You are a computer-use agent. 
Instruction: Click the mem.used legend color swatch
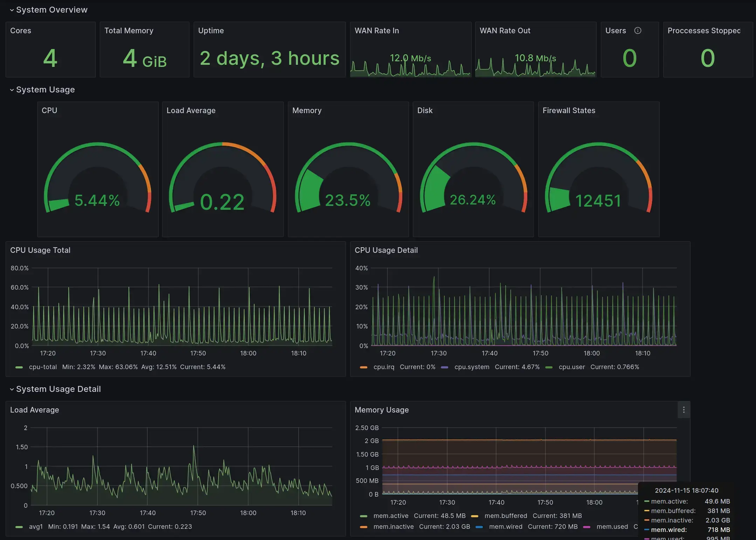587,527
